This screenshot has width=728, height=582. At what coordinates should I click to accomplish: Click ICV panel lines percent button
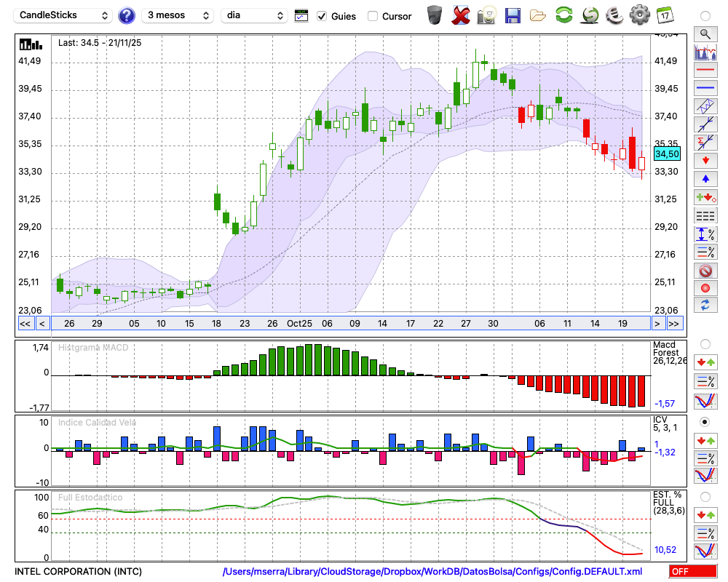point(705,458)
